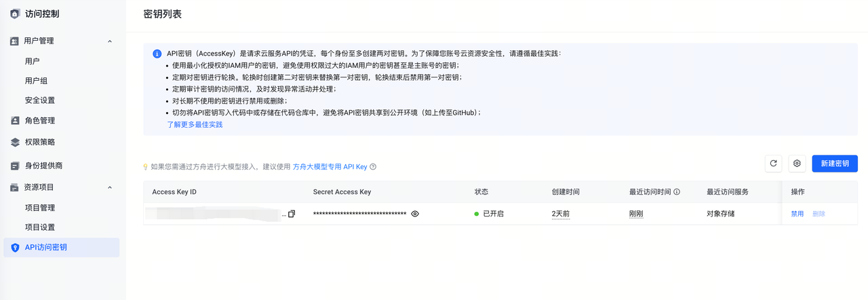Reveal the Secret Access Key with eye icon

pyautogui.click(x=415, y=214)
